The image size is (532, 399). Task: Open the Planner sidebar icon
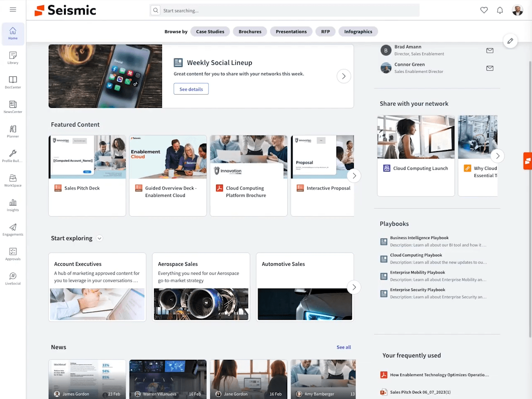click(13, 131)
